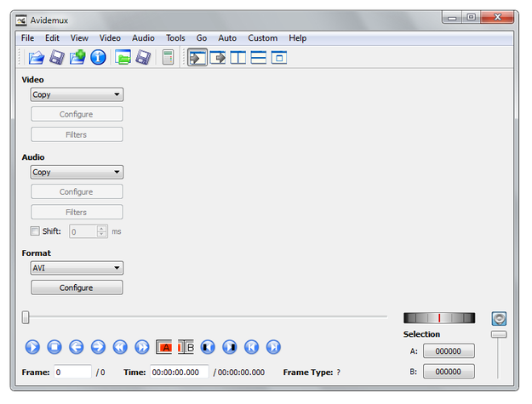
Task: Open the Auto menu
Action: click(x=227, y=38)
